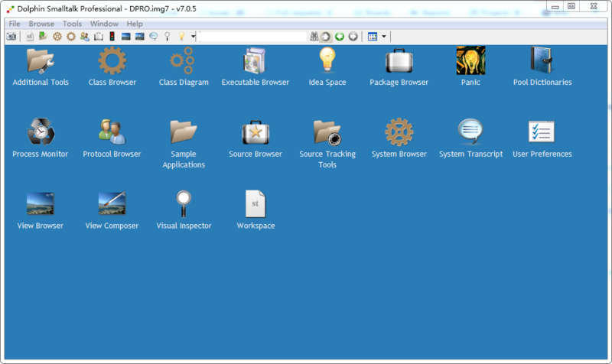Open the User Preferences checklist icon
The width and height of the screenshot is (612, 364).
pos(542,132)
